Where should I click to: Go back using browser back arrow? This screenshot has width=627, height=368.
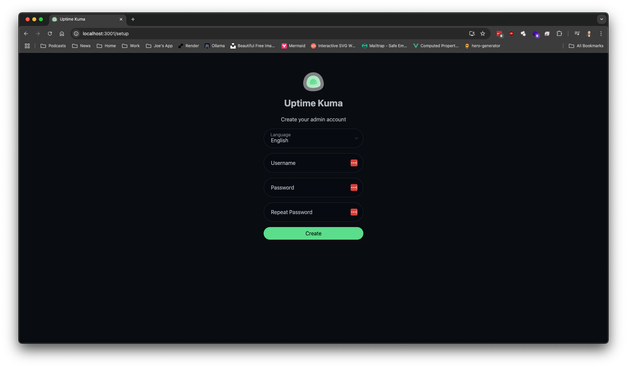(26, 34)
